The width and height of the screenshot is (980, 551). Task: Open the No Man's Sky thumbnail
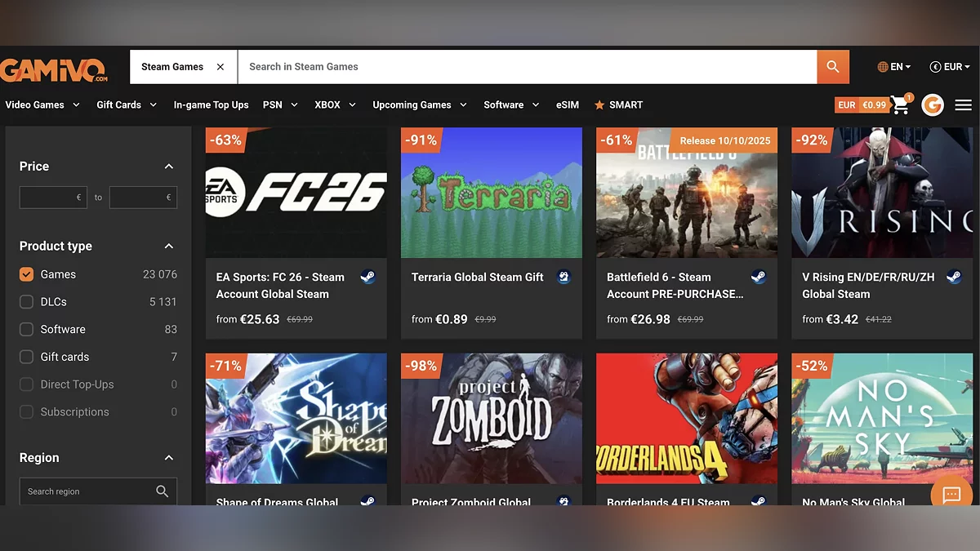pos(882,418)
